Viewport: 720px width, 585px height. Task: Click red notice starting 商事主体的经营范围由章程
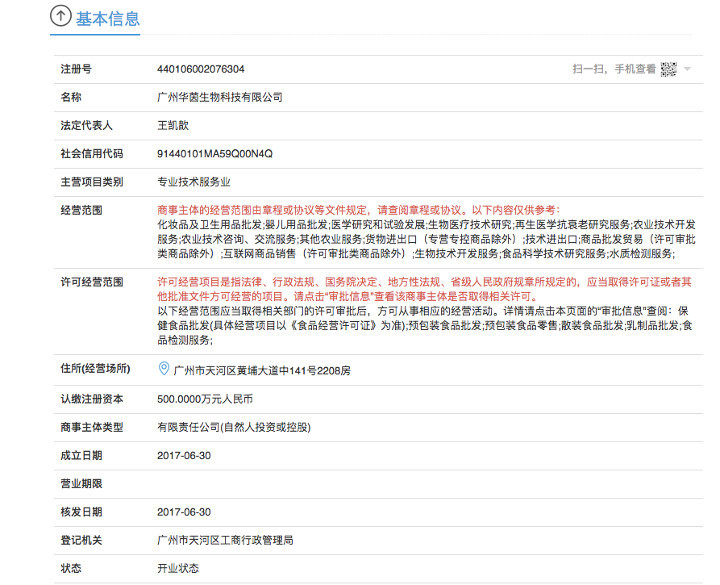(x=359, y=210)
